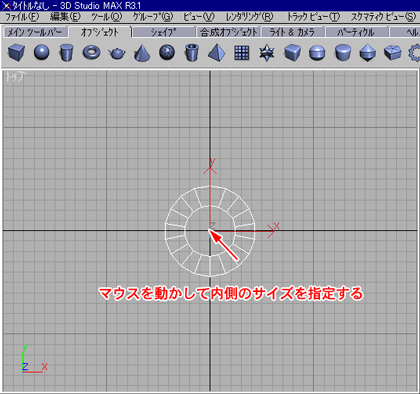Switch to the ライト & カメラ tab

(x=292, y=32)
